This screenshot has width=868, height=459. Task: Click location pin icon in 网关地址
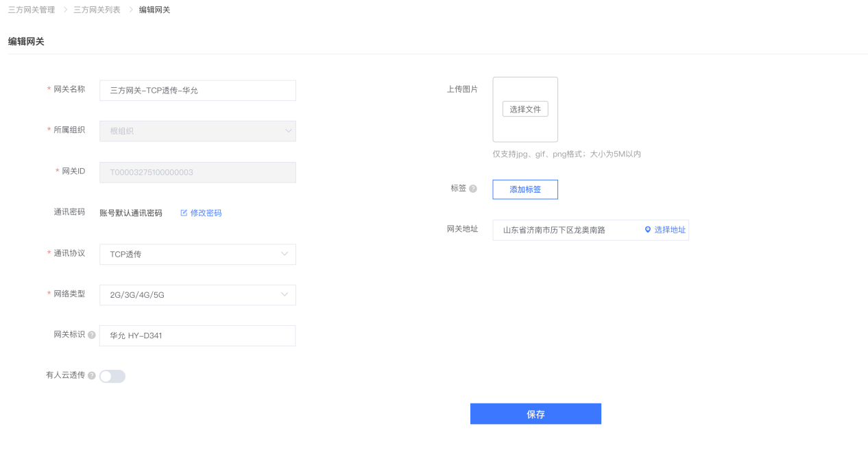pyautogui.click(x=647, y=230)
